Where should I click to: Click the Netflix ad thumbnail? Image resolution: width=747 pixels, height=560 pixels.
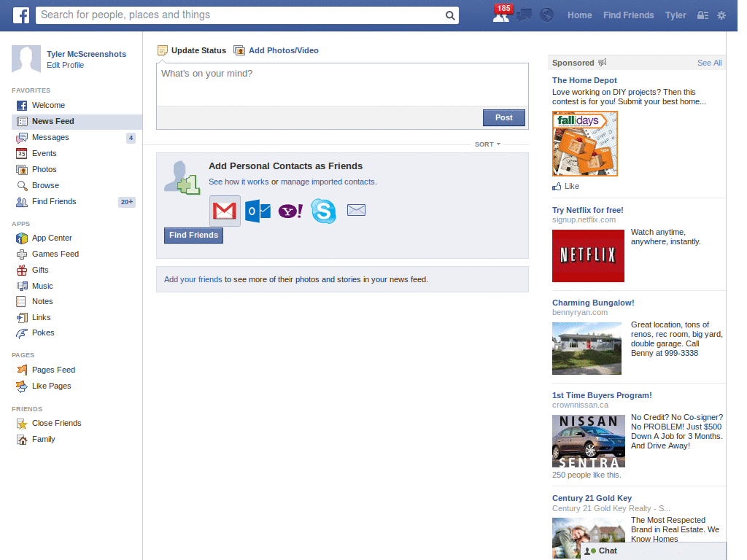tap(588, 256)
